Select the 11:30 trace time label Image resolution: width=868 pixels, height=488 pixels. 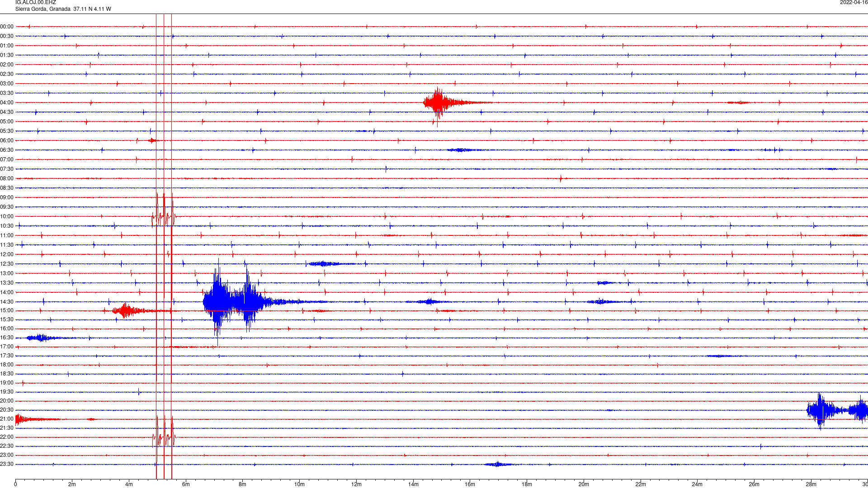(x=7, y=245)
